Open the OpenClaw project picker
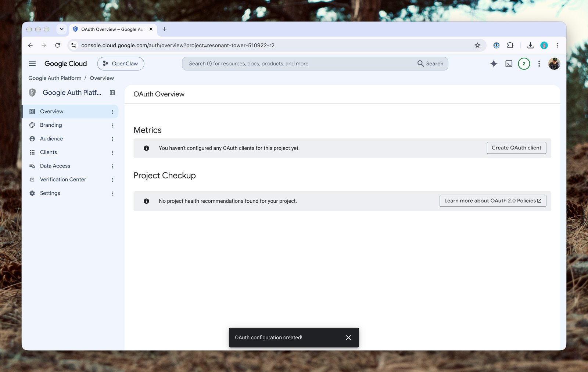 tap(121, 64)
